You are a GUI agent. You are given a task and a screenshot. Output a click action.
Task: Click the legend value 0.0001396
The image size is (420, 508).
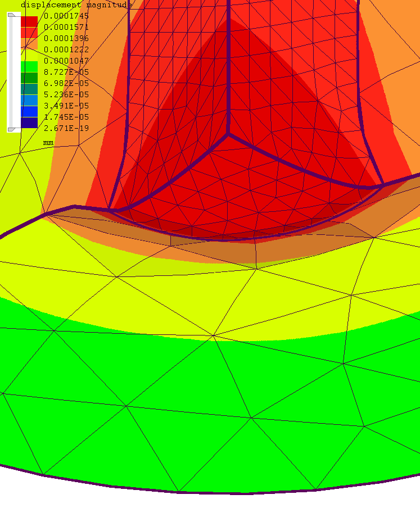point(66,38)
